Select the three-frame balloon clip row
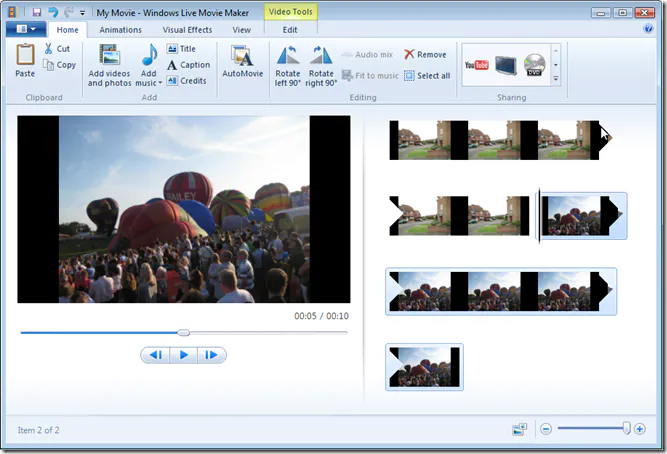Screen dimensions: 667x454 tap(501, 291)
